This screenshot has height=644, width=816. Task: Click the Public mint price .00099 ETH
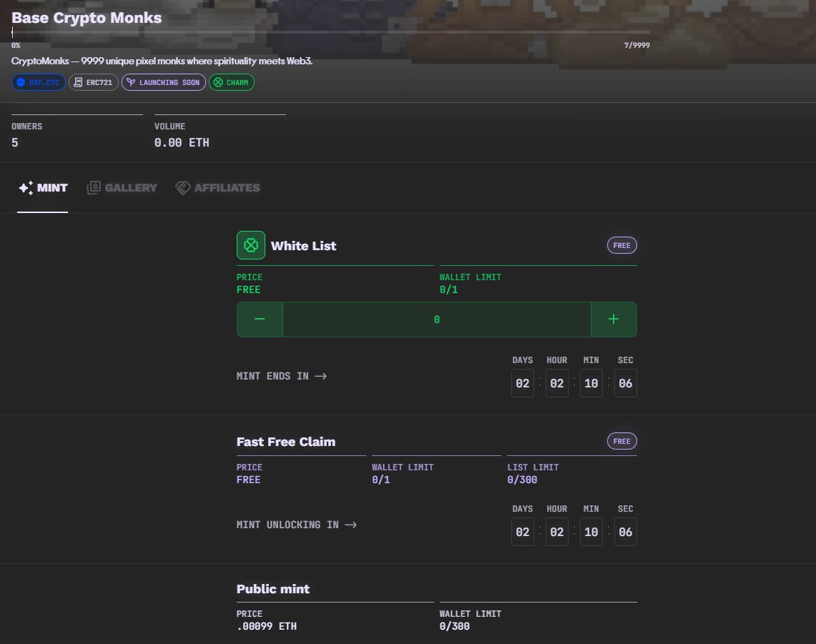coord(267,626)
